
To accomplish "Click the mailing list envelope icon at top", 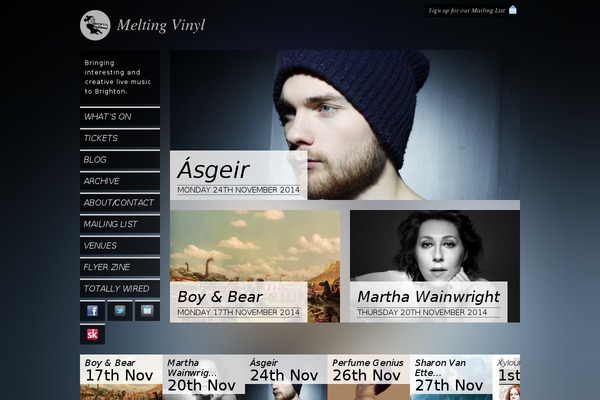I will click(x=513, y=10).
